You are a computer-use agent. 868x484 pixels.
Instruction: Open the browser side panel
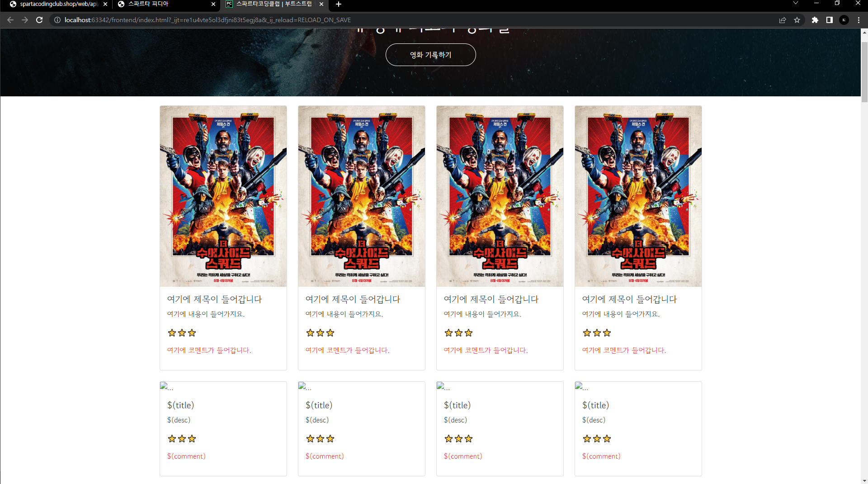[x=830, y=20]
